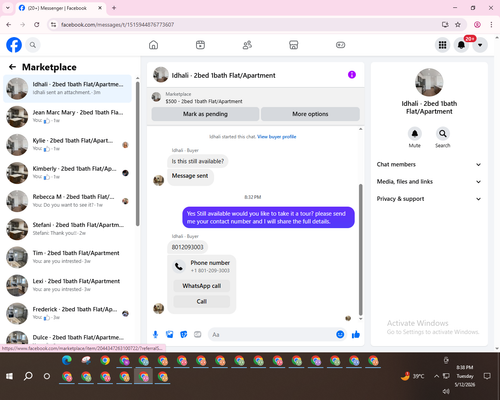500x400 pixels.
Task: Record a voice clip with the microphone icon
Action: (155, 334)
